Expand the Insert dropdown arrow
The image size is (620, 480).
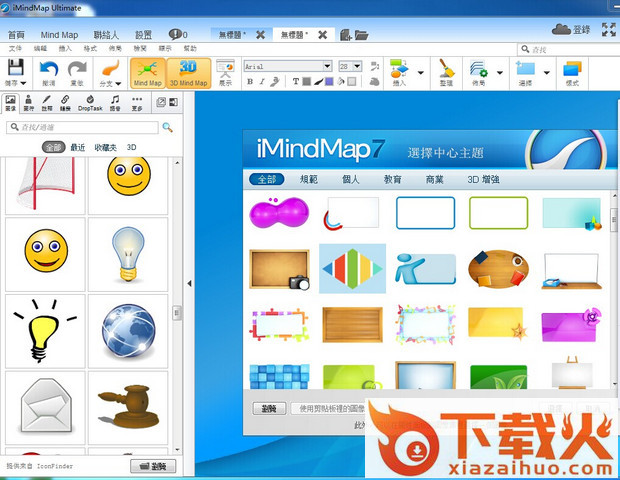(421, 72)
